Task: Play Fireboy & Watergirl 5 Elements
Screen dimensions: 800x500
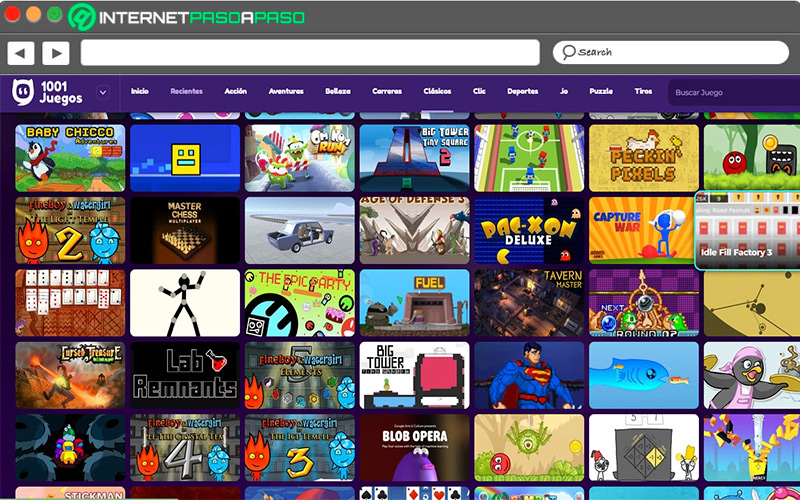Action: pyautogui.click(x=299, y=376)
